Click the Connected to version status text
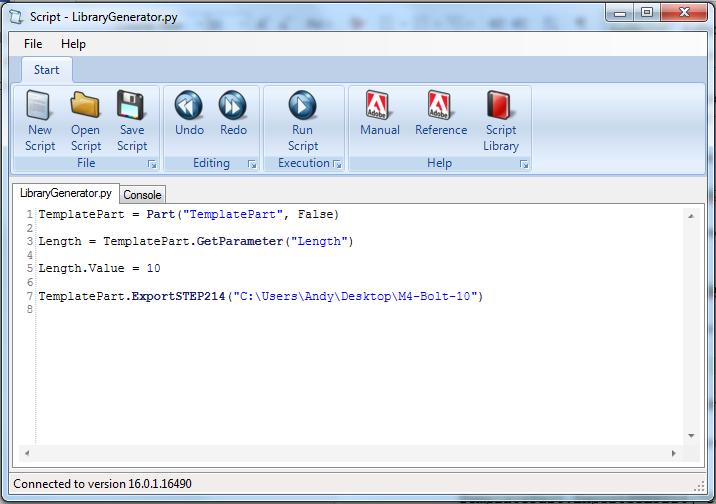This screenshot has width=716, height=504. (102, 483)
